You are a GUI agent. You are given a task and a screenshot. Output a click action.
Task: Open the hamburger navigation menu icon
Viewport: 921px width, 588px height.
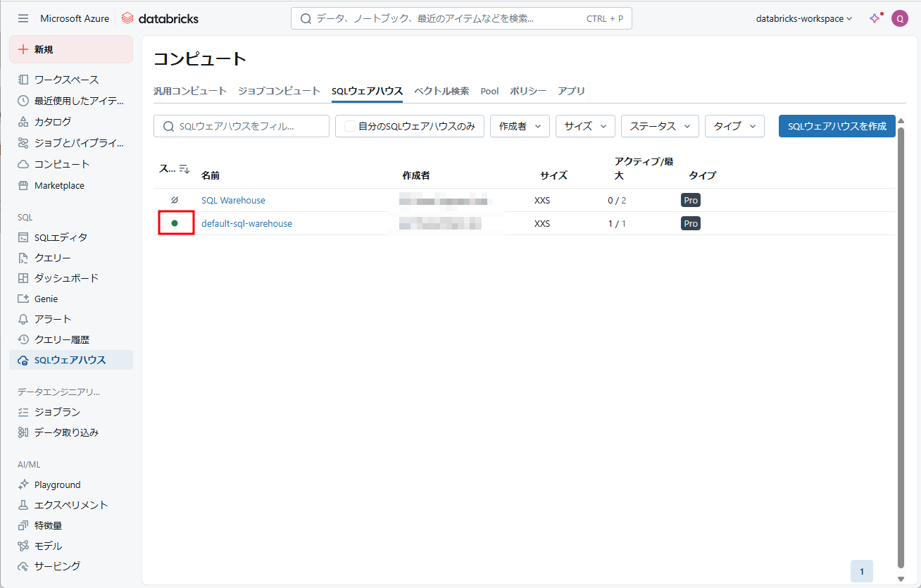23,18
